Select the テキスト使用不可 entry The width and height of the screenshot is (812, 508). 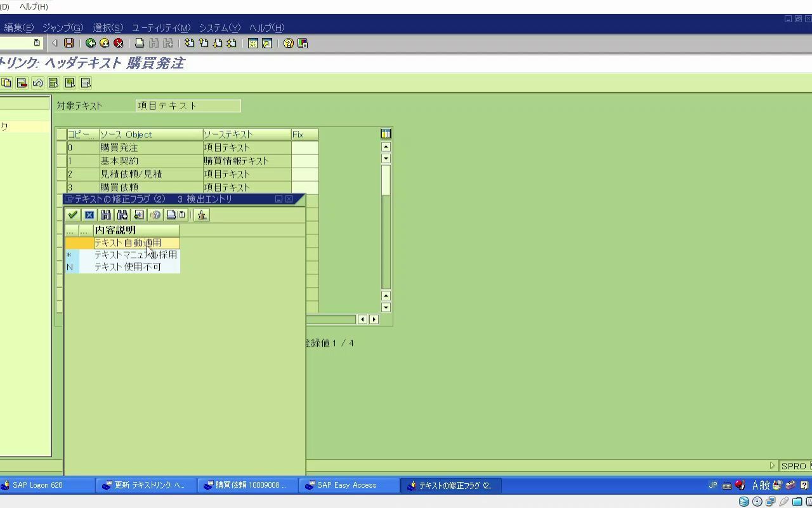click(x=136, y=267)
